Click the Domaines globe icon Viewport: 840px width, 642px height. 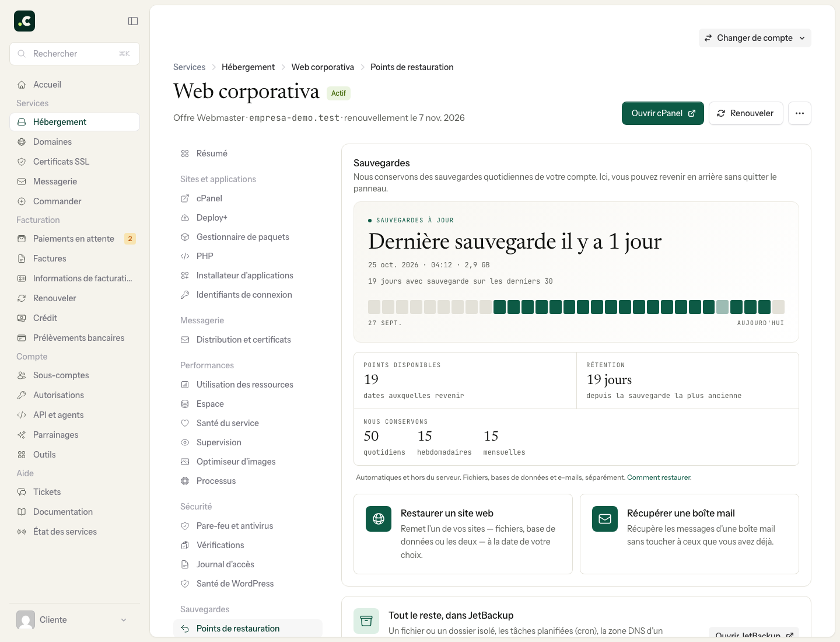click(x=22, y=142)
